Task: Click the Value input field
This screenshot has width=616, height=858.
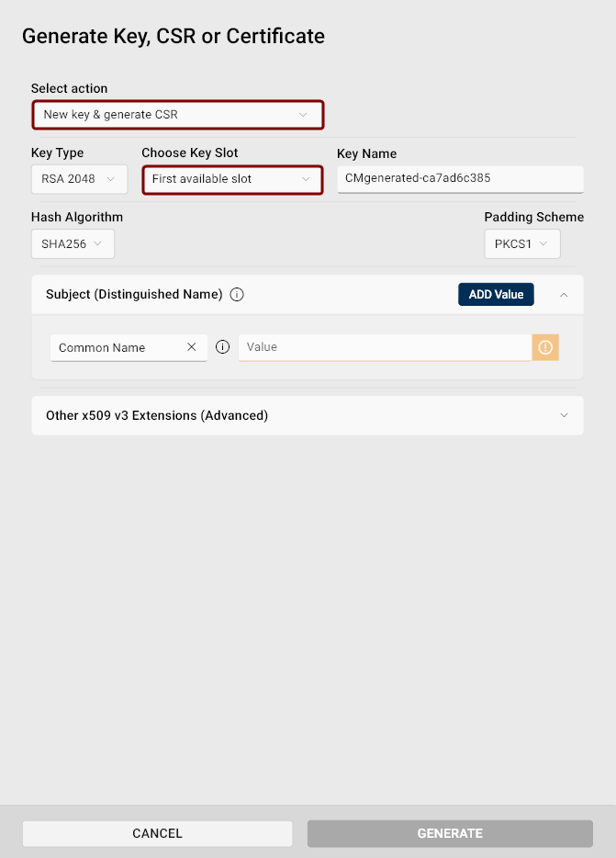Action: pos(386,347)
